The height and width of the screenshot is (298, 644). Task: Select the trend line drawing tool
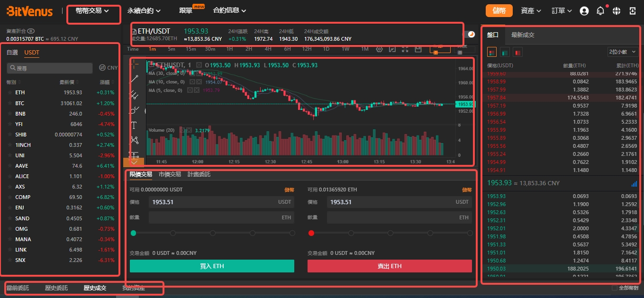point(134,79)
